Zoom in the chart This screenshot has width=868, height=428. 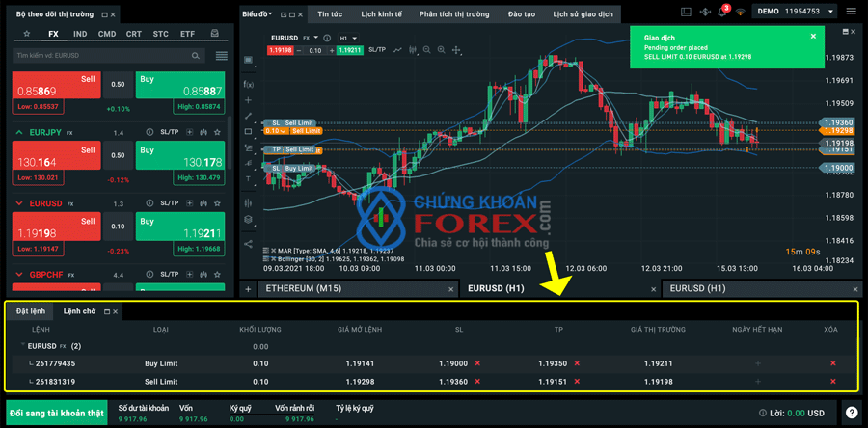point(441,50)
